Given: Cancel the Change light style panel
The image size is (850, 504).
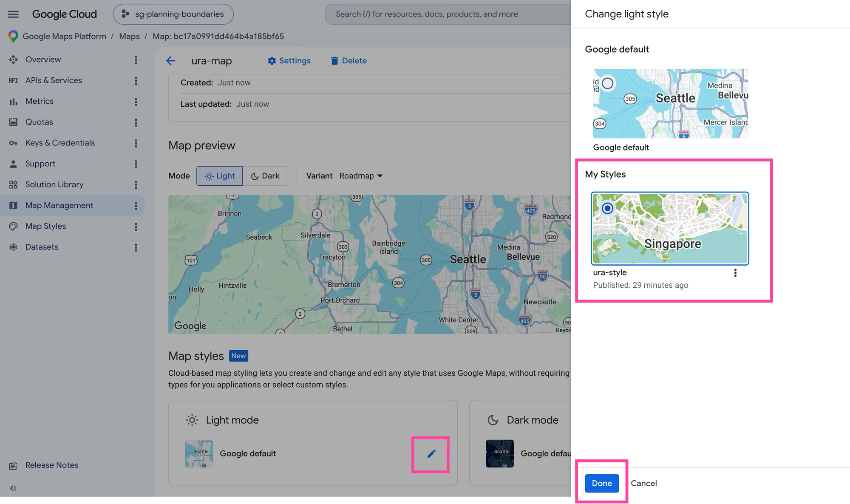Looking at the screenshot, I should pyautogui.click(x=644, y=483).
